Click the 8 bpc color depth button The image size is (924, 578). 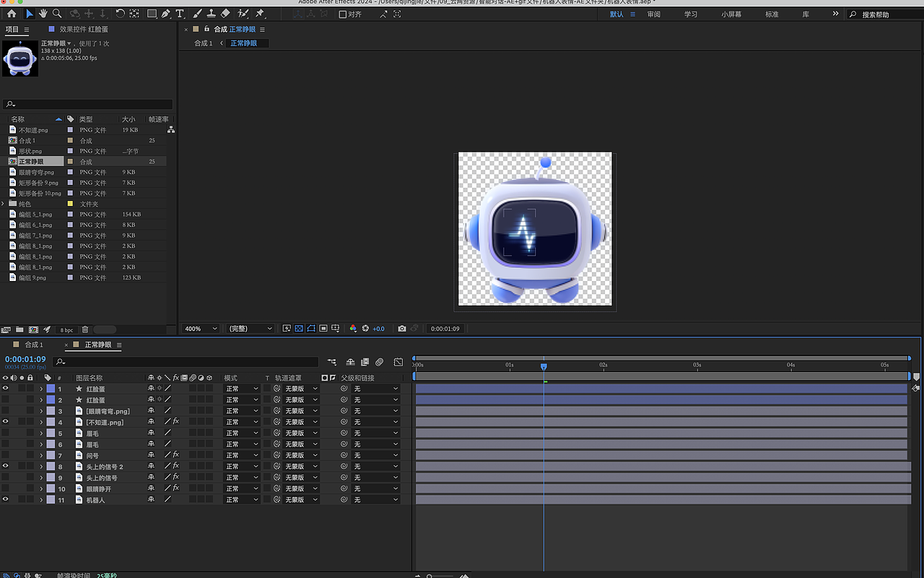pyautogui.click(x=66, y=330)
